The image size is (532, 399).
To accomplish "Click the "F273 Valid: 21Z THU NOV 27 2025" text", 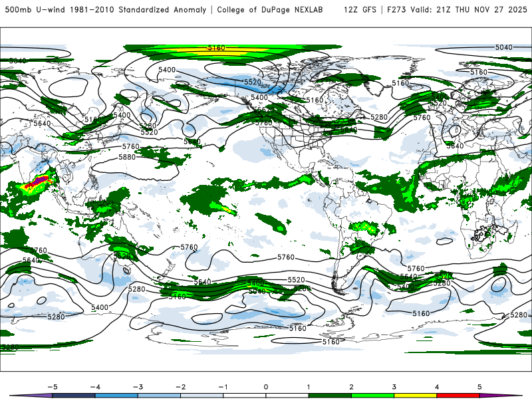I will pos(457,9).
